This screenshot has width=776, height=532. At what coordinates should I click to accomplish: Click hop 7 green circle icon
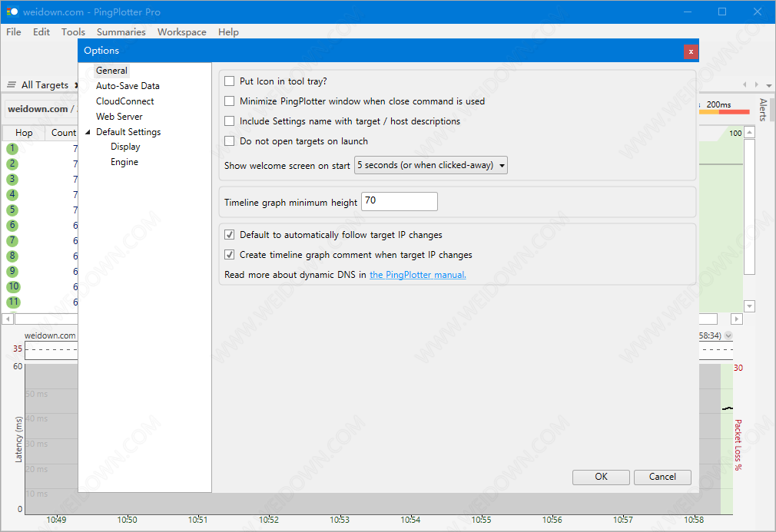click(x=12, y=241)
